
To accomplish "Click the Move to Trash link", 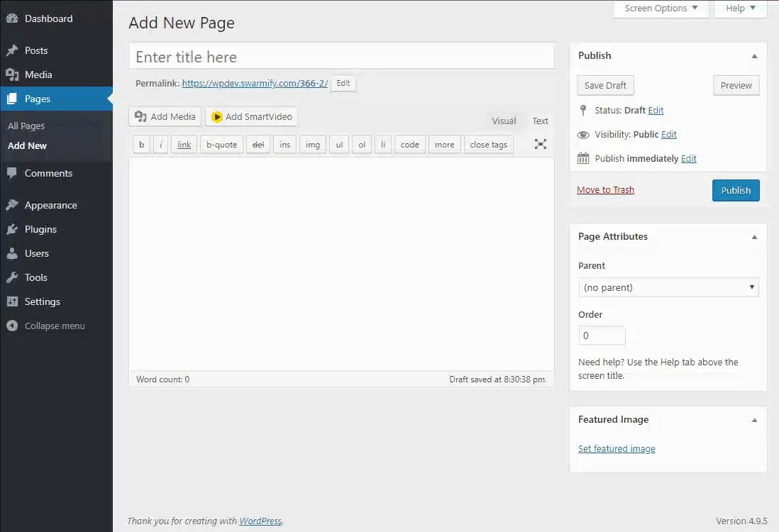I will pos(605,190).
